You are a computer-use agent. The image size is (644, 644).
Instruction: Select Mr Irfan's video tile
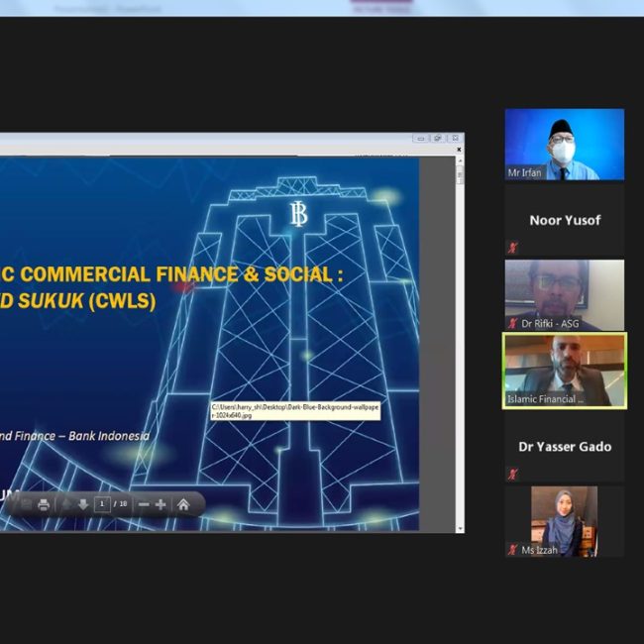[x=565, y=145]
